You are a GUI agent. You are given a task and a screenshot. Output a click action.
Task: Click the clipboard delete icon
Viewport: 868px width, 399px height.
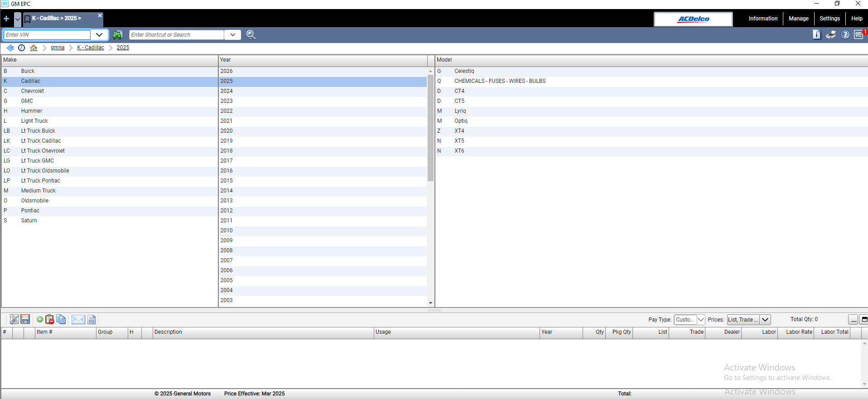click(x=50, y=320)
